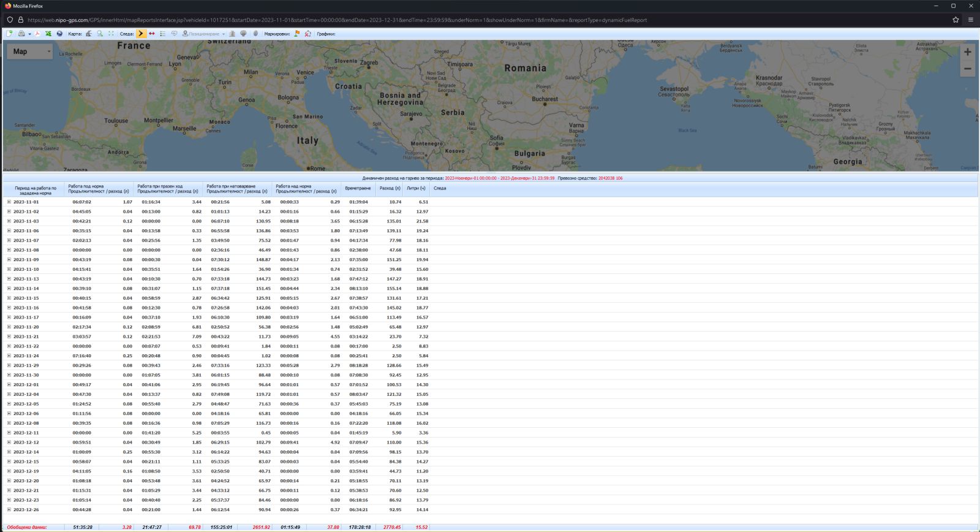Screen dimensions: 980x532
Task: Click the Работа при натоварване column header
Action: [237, 189]
